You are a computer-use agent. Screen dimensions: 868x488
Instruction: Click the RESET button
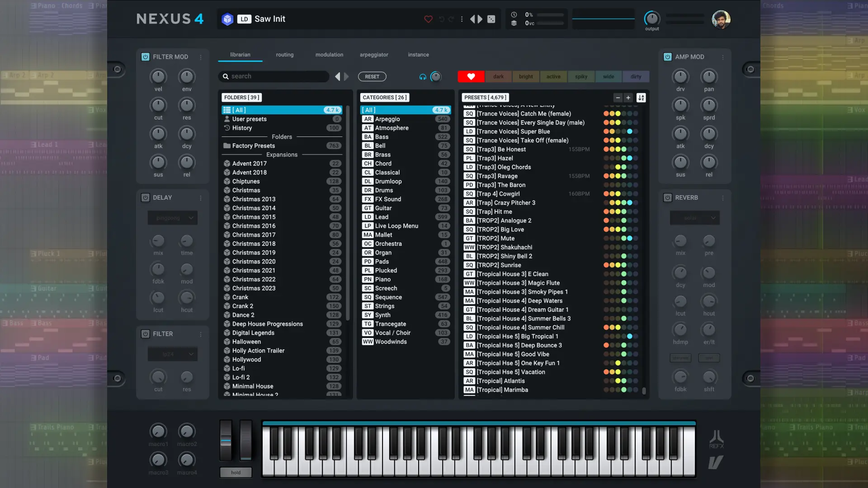(372, 77)
